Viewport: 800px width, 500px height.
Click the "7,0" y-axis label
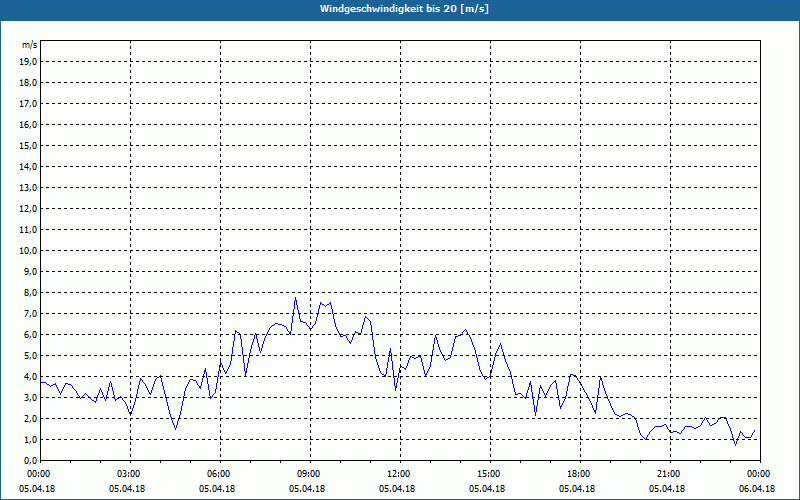pyautogui.click(x=30, y=313)
